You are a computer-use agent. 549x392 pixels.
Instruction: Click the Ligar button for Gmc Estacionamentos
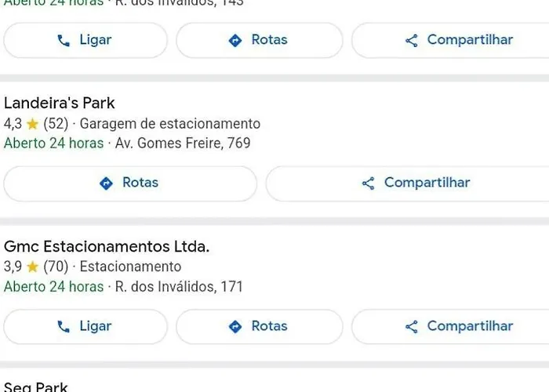point(85,327)
